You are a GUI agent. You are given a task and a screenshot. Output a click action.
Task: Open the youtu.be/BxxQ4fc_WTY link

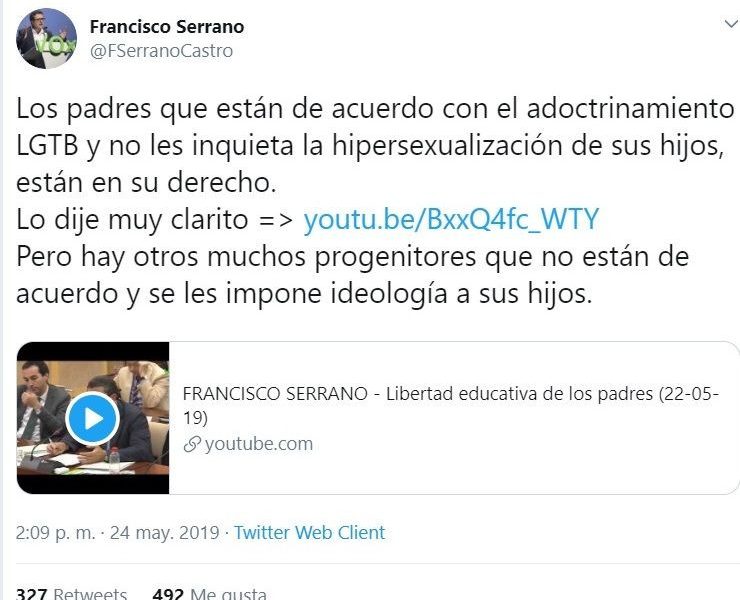(451, 219)
